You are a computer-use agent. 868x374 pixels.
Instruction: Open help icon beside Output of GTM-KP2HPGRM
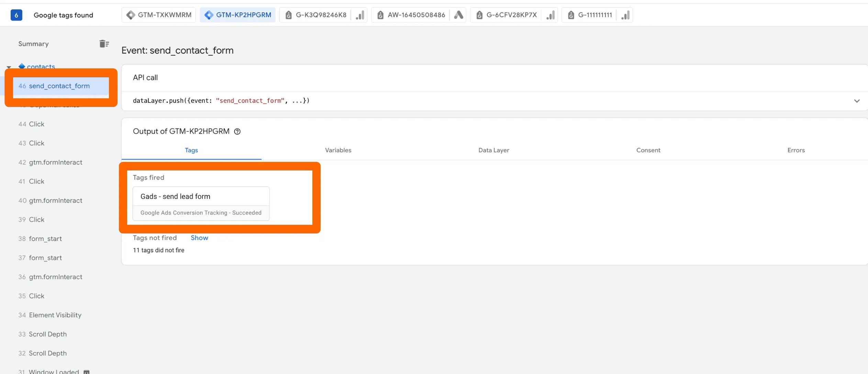237,131
